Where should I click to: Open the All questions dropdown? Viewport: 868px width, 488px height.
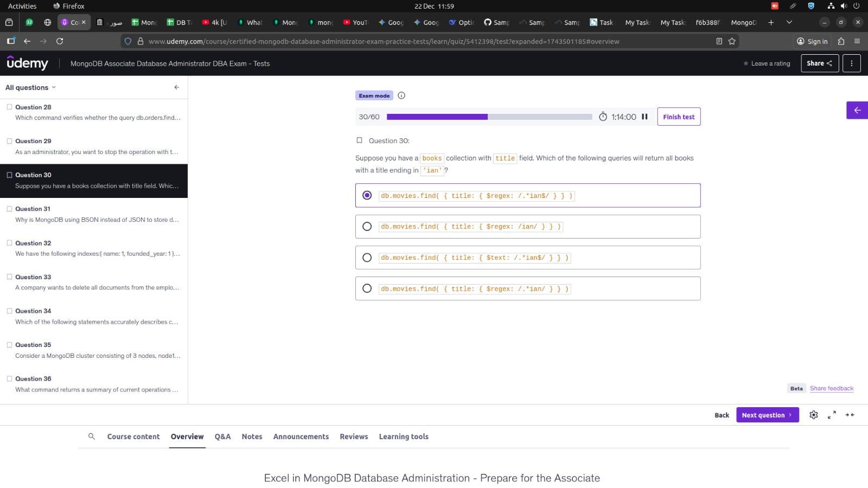pos(30,87)
